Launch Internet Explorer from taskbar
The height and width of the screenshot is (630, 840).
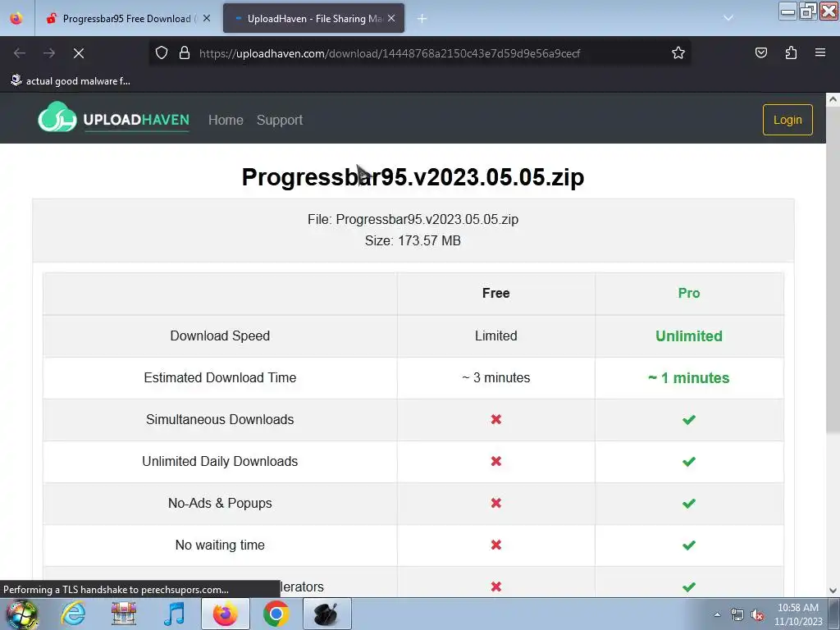73,614
